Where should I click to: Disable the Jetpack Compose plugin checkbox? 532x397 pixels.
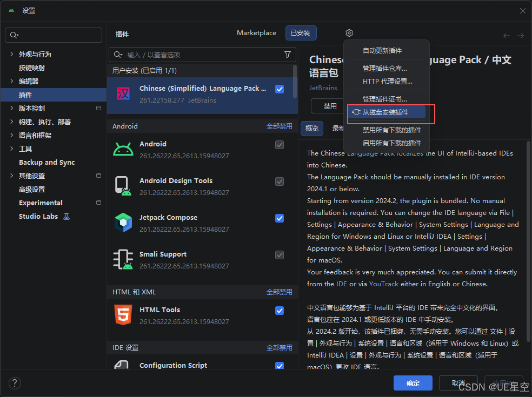[280, 218]
